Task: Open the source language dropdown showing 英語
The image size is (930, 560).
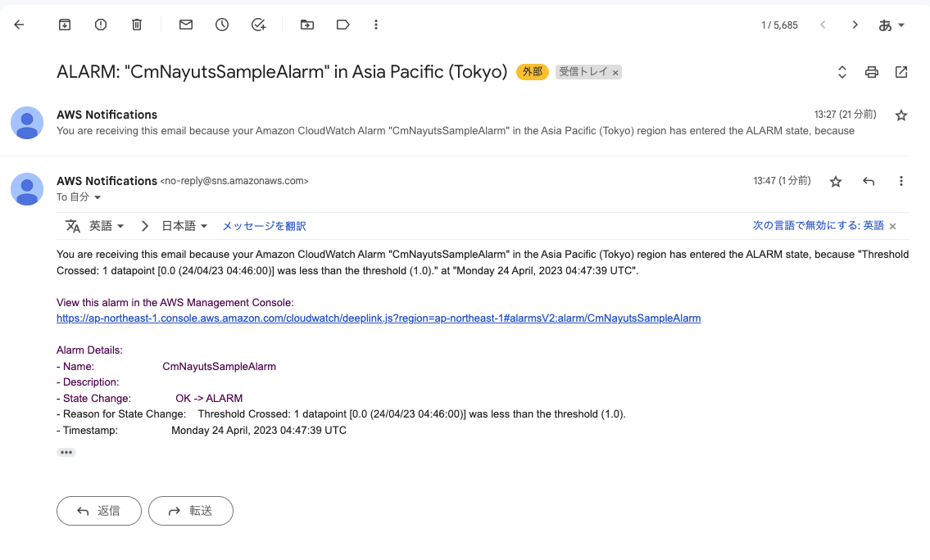Action: point(105,225)
